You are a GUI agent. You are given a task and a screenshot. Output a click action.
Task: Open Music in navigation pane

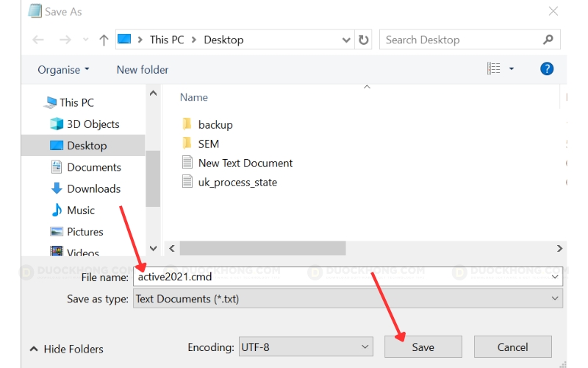point(81,210)
